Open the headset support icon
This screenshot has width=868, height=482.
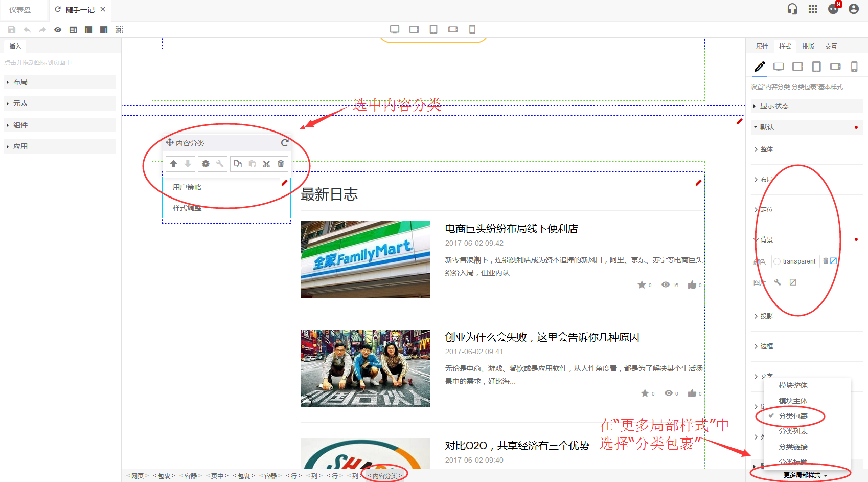click(792, 9)
